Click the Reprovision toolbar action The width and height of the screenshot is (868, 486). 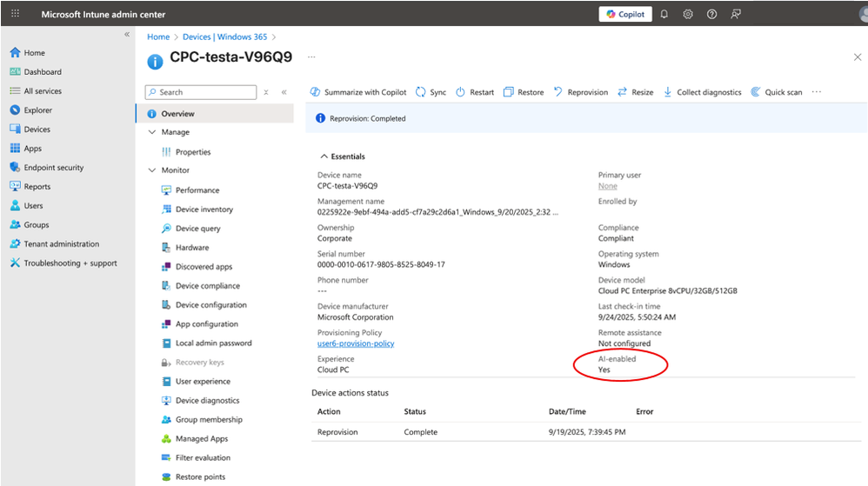[581, 92]
